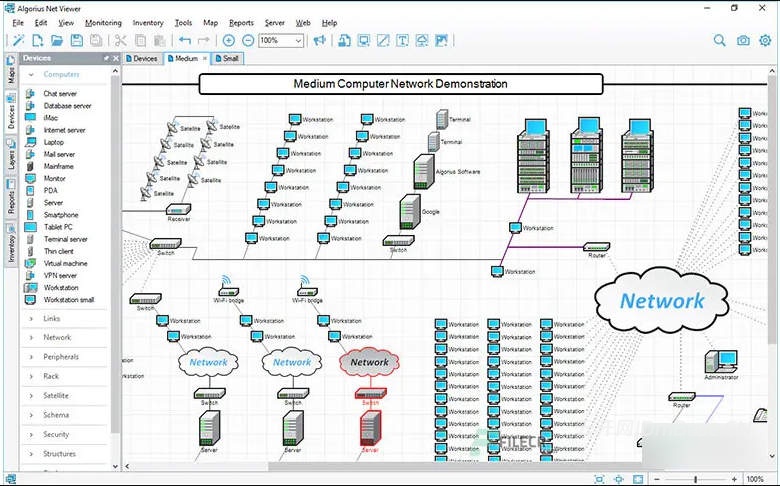Zoom out using the minus circle icon
This screenshot has width=780, height=486.
248,40
